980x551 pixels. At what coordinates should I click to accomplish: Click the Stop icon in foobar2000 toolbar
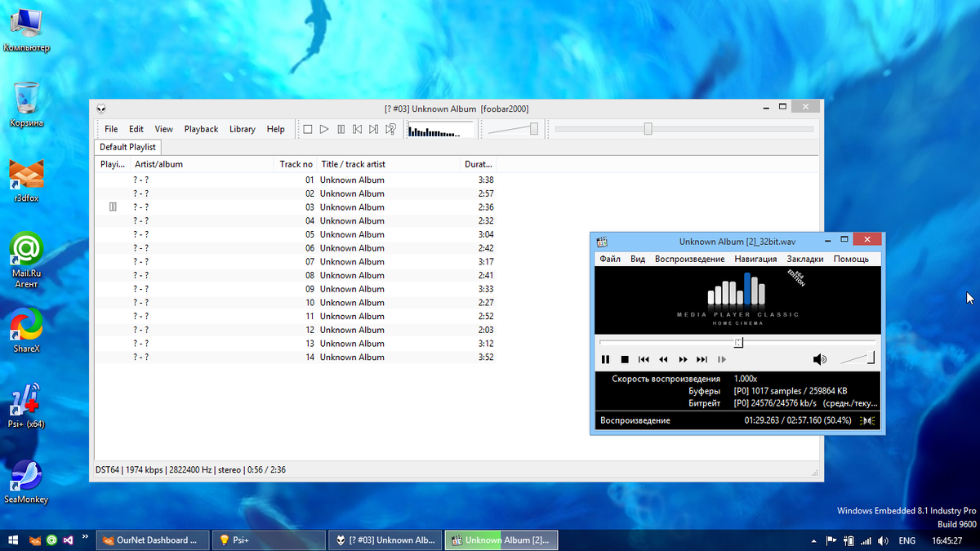[x=307, y=128]
